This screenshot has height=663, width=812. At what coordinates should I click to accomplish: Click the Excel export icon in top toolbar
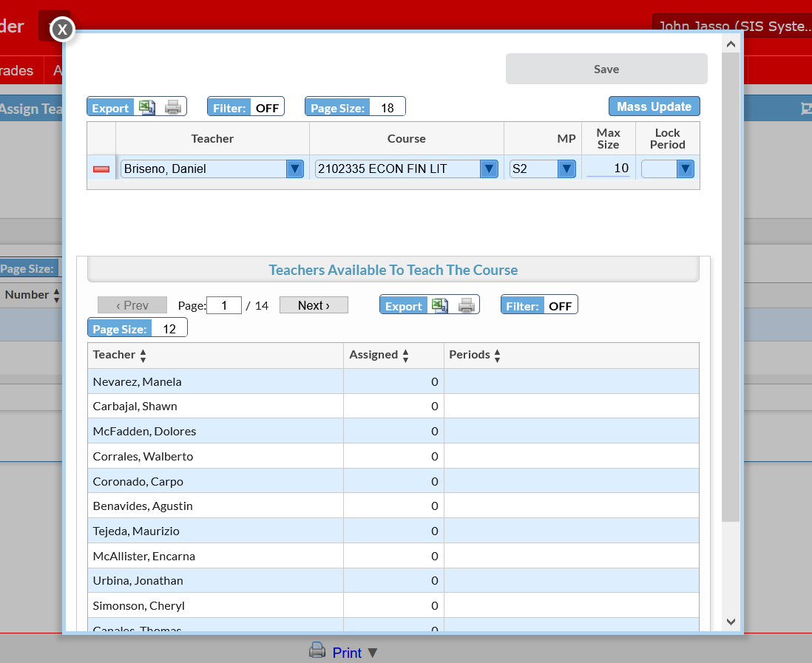(x=147, y=107)
